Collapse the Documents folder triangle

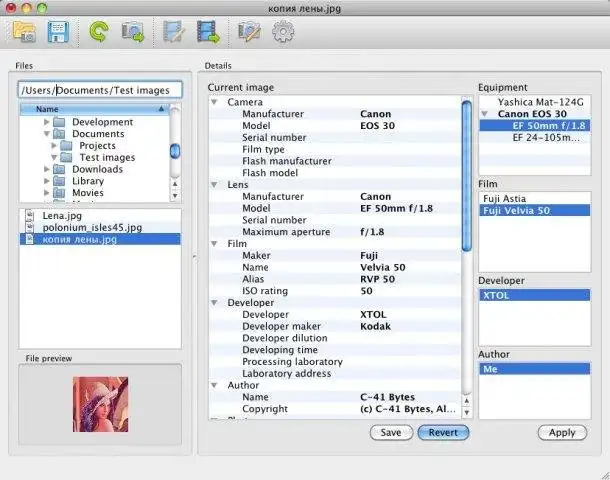click(x=47, y=134)
